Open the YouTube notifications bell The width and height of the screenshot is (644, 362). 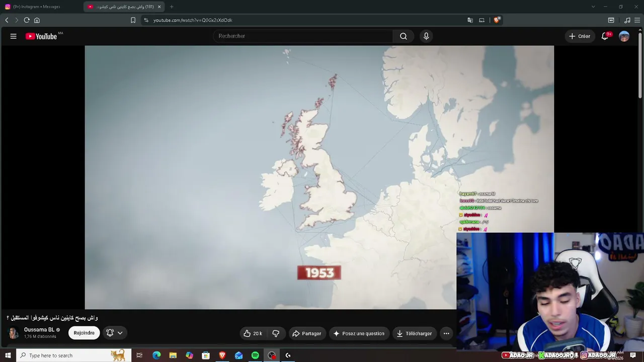coord(605,36)
